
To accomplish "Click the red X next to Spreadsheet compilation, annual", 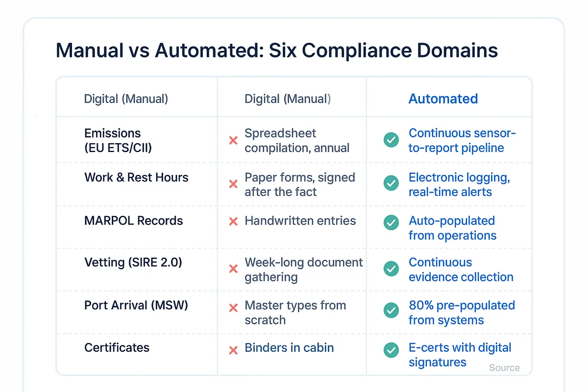I will 233,140.
